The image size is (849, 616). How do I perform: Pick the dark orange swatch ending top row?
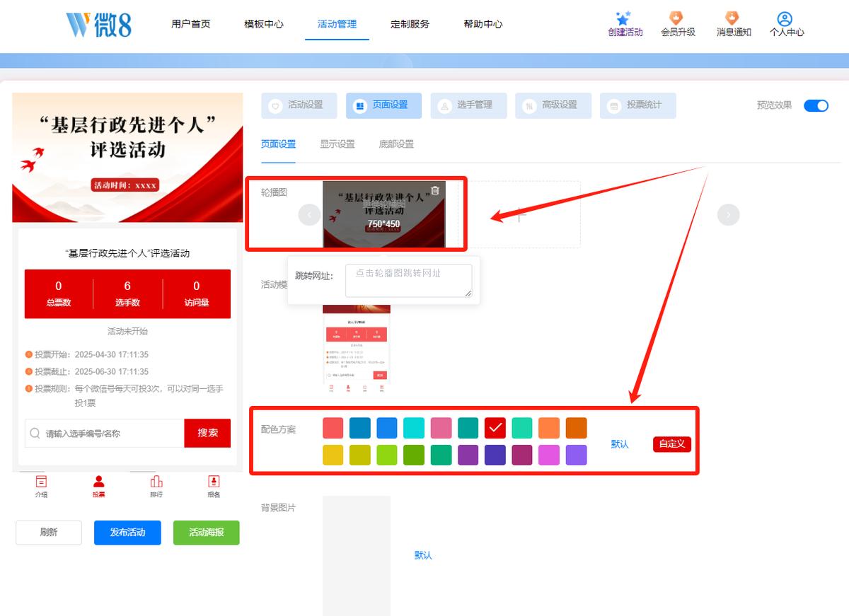(x=576, y=428)
